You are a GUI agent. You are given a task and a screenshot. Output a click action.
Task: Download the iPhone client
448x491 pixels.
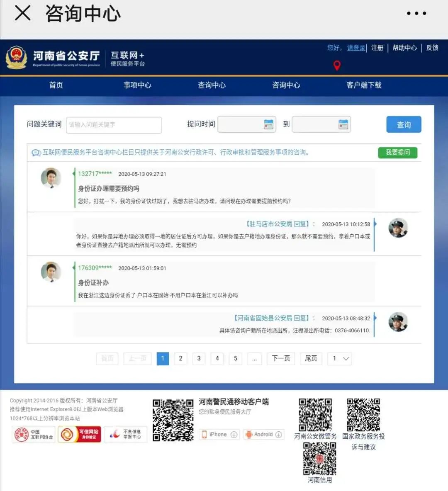click(219, 434)
